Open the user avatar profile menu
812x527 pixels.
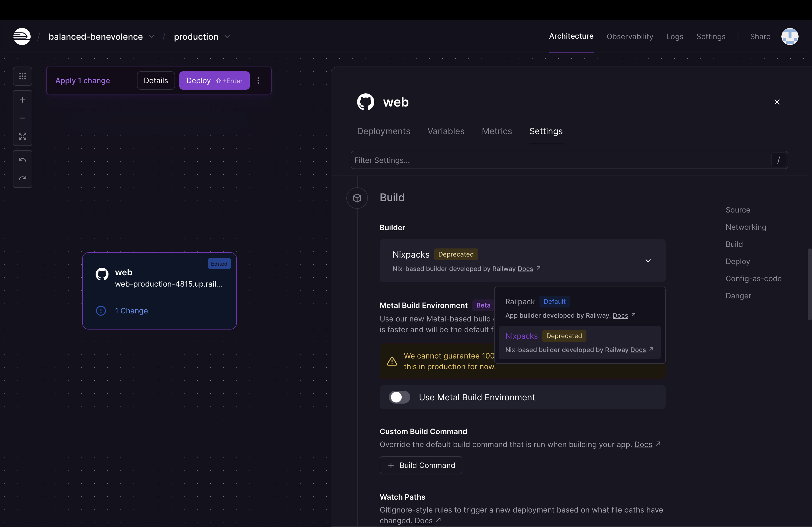tap(789, 36)
